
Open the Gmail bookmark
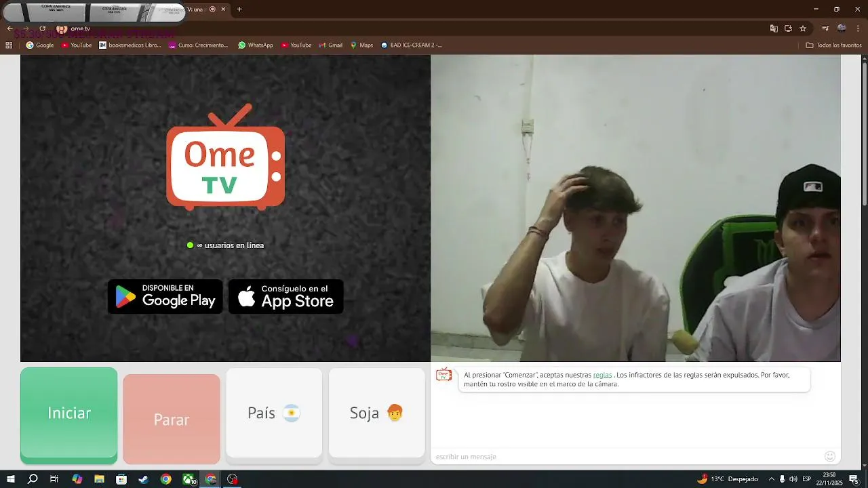330,45
